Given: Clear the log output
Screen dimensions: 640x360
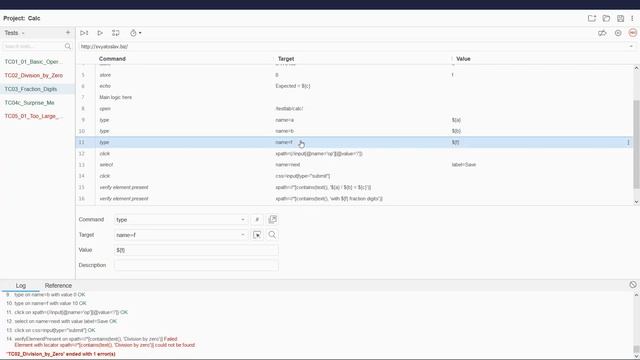Looking at the screenshot, I should (x=633, y=284).
